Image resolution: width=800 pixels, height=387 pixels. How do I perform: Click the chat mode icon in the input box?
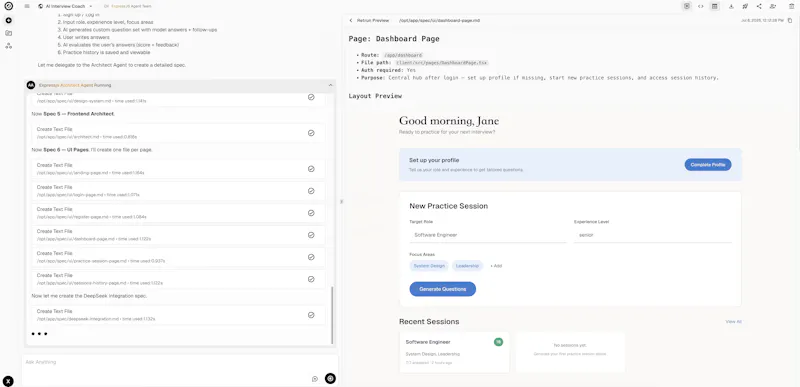point(315,378)
